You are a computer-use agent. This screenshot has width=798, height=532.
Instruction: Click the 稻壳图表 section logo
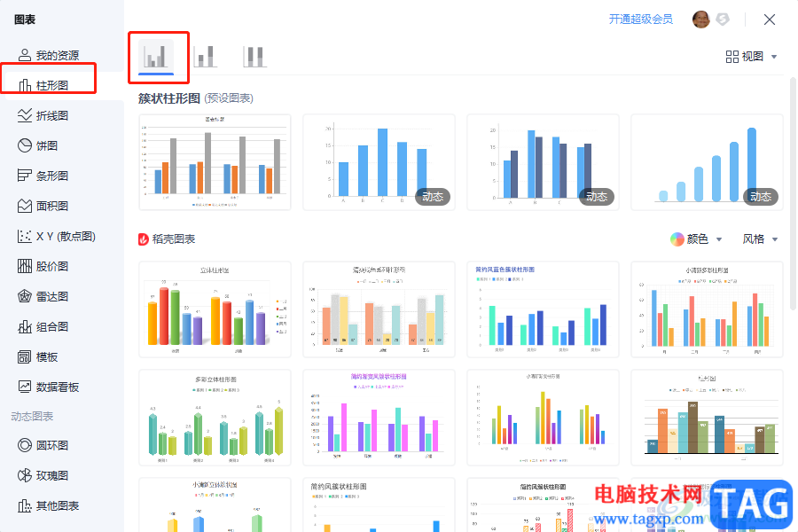coord(144,239)
